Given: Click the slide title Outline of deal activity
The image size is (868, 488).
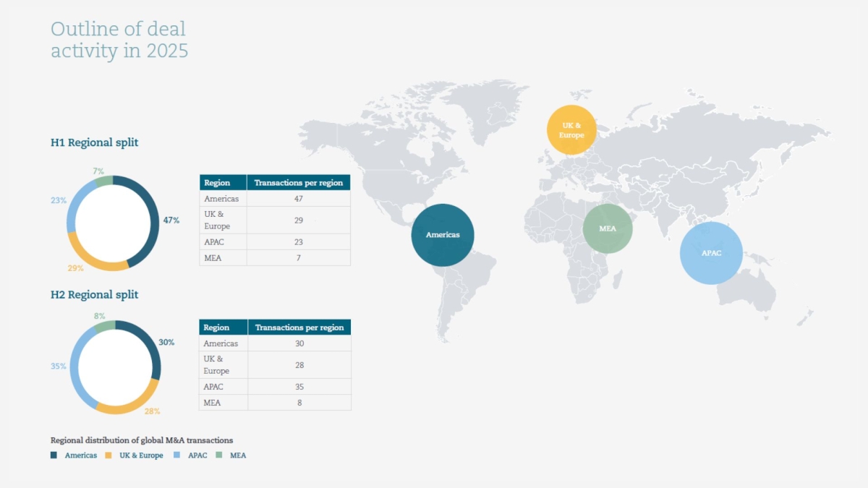Looking at the screenshot, I should click(119, 40).
